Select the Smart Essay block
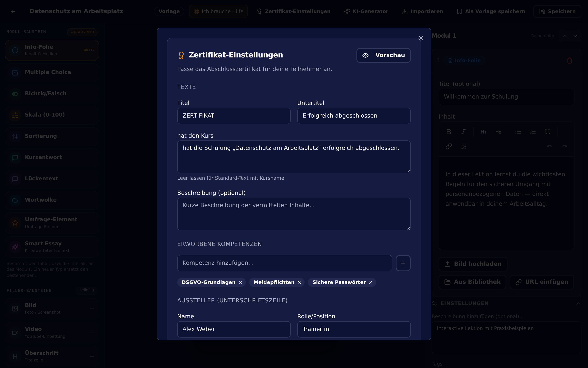Image resolution: width=588 pixels, height=368 pixels. point(52,247)
